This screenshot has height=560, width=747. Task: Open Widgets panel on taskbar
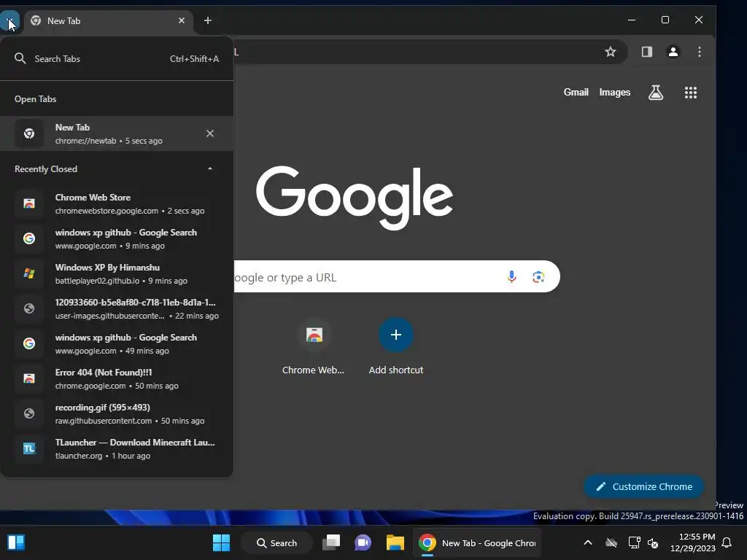click(16, 542)
